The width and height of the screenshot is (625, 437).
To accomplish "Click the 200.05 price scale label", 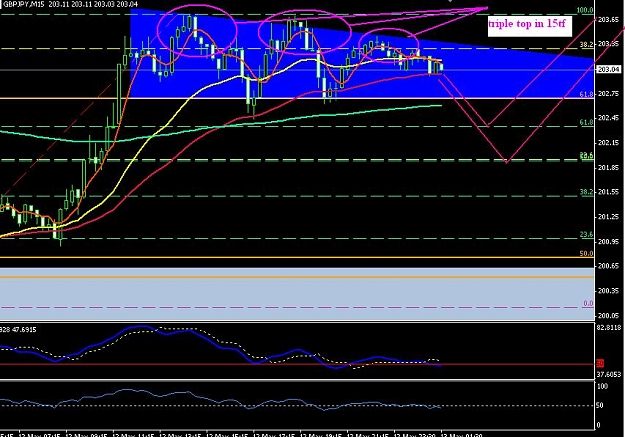I will [x=609, y=316].
